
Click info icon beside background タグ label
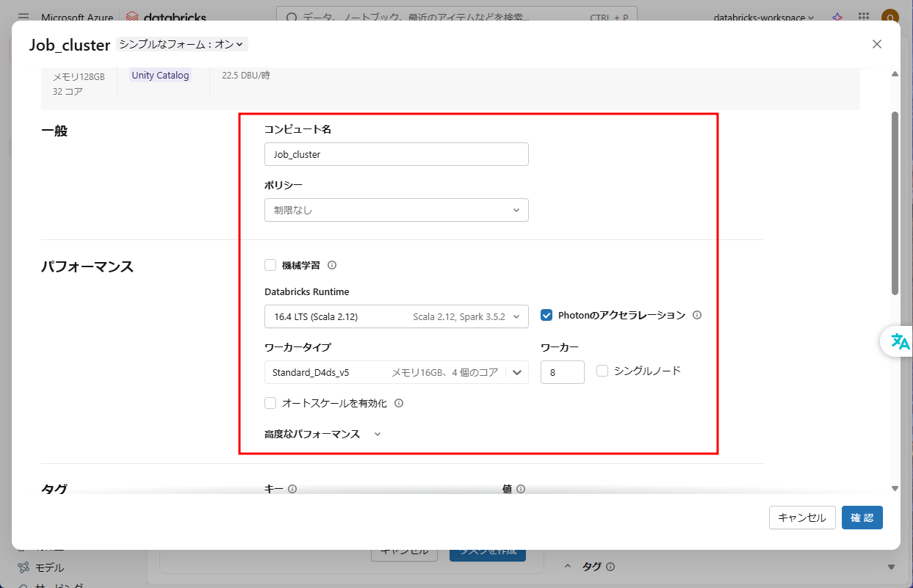[610, 566]
